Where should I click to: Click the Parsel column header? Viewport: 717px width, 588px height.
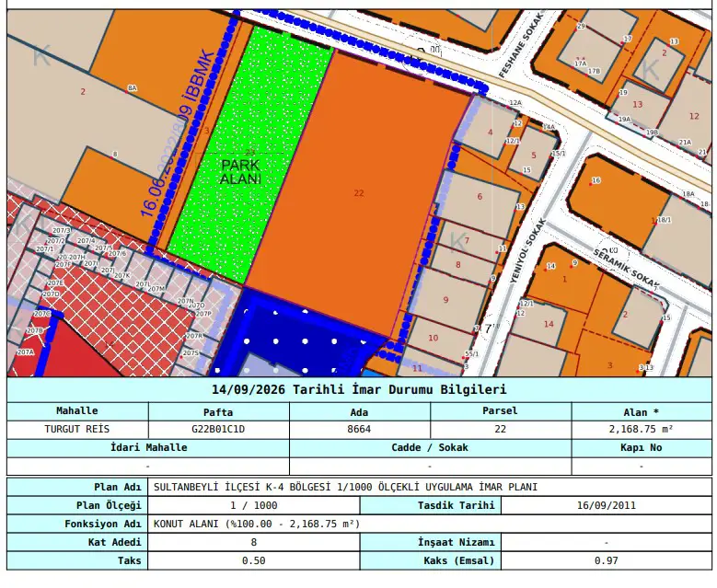point(500,410)
